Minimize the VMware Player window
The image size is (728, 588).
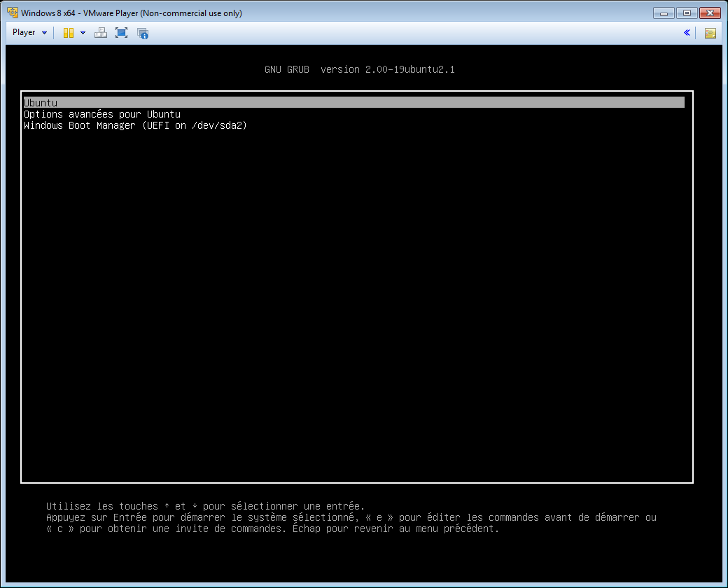pyautogui.click(x=664, y=13)
